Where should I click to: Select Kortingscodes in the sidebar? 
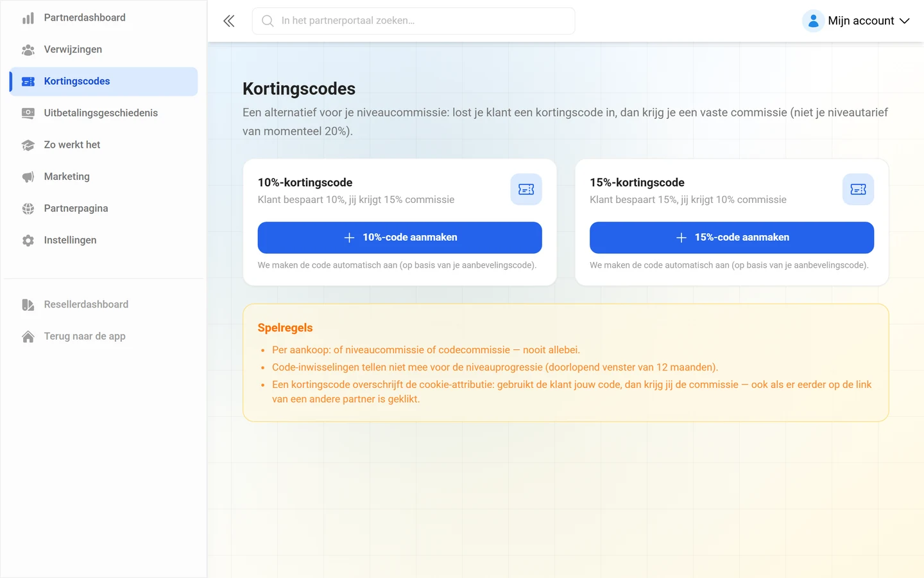tap(104, 82)
